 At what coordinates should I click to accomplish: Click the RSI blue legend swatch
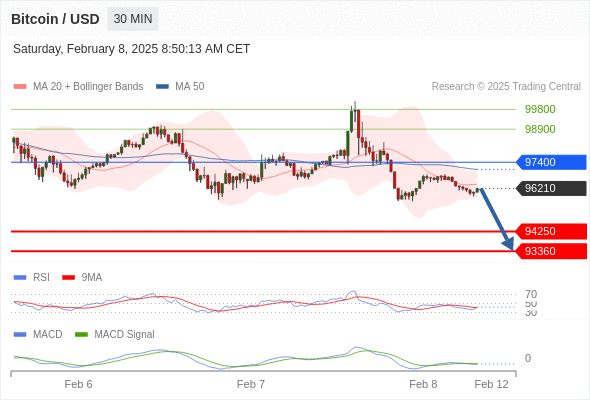[x=20, y=278]
